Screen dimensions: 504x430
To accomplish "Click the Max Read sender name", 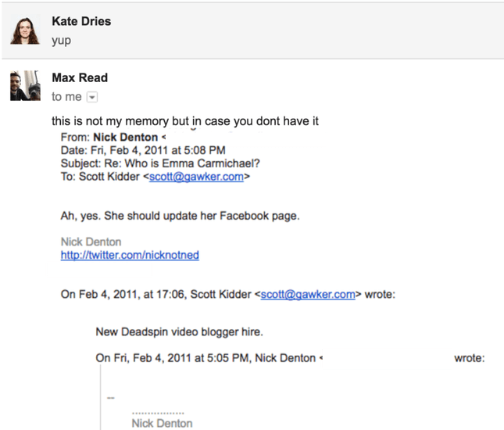I will [x=80, y=77].
